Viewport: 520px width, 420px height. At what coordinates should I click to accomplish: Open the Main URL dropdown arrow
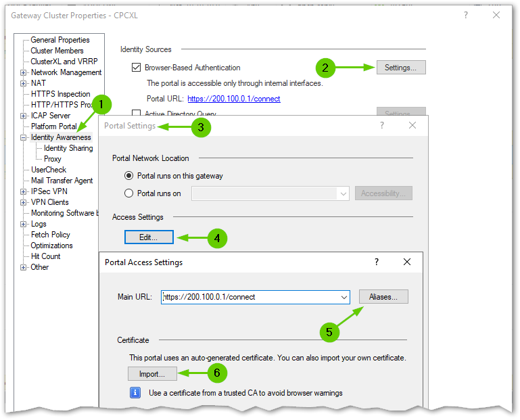coord(344,298)
